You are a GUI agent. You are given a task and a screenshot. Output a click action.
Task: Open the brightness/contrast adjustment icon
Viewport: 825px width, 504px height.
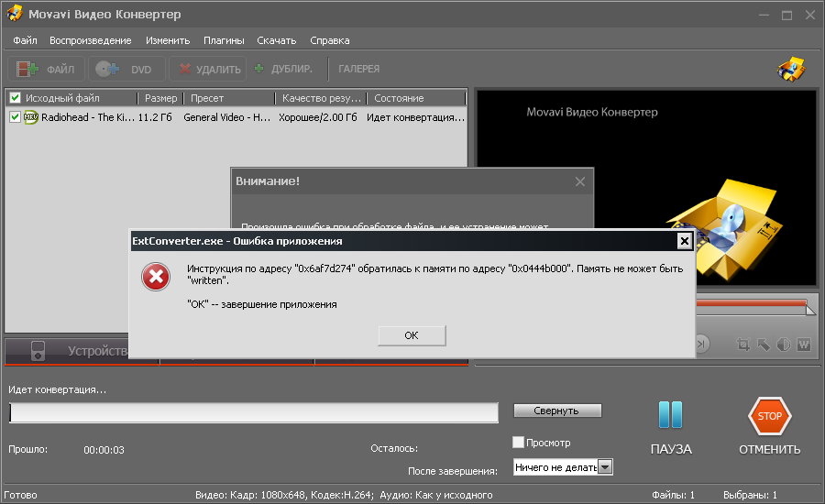click(784, 345)
